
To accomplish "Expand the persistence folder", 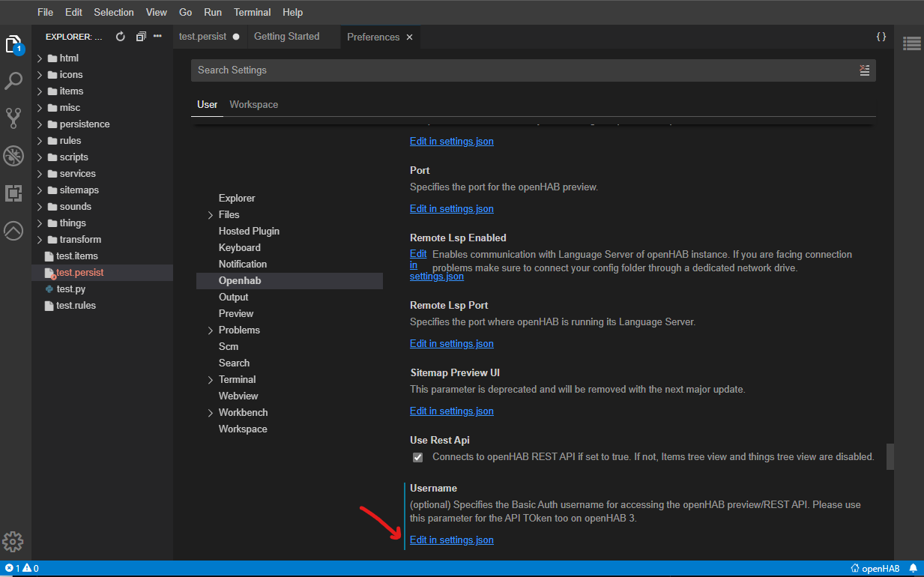I will pos(84,124).
